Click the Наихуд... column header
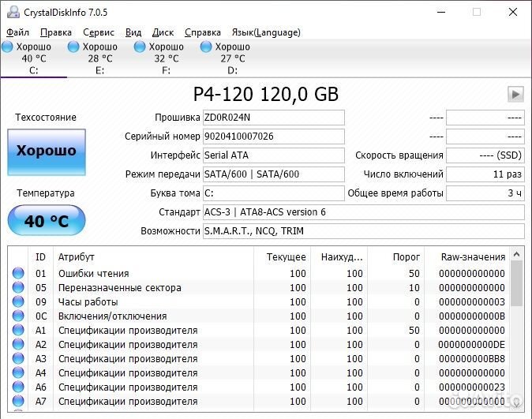 [x=339, y=257]
